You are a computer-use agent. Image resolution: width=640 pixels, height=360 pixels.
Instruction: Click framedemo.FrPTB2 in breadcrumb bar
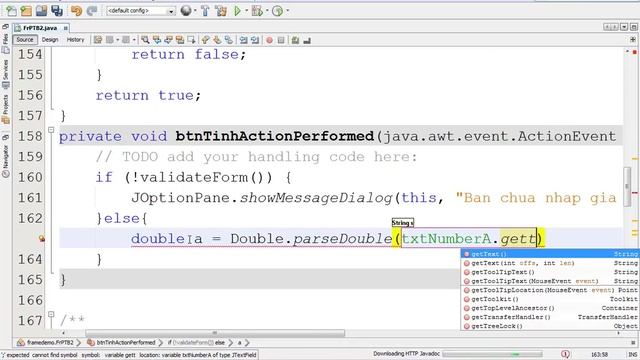(46, 342)
